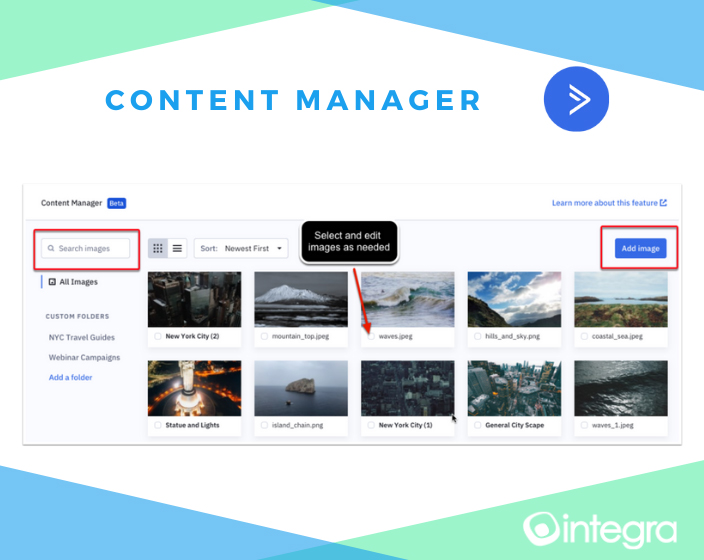704x560 pixels.
Task: Click the Beta badge next to Content Manager
Action: tap(116, 203)
